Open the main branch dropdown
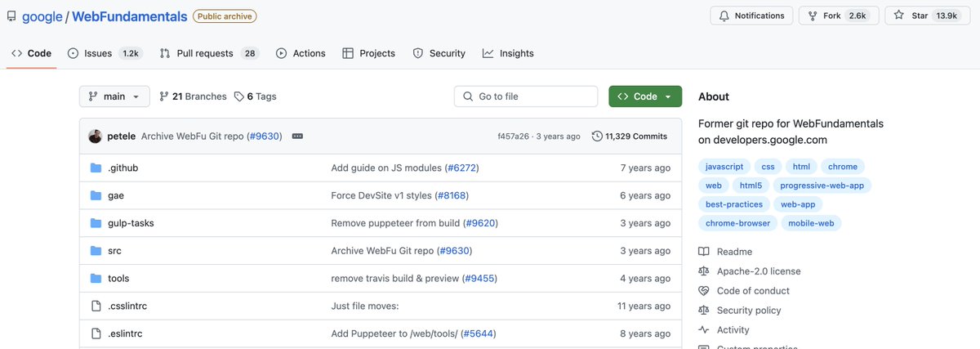 tap(114, 96)
